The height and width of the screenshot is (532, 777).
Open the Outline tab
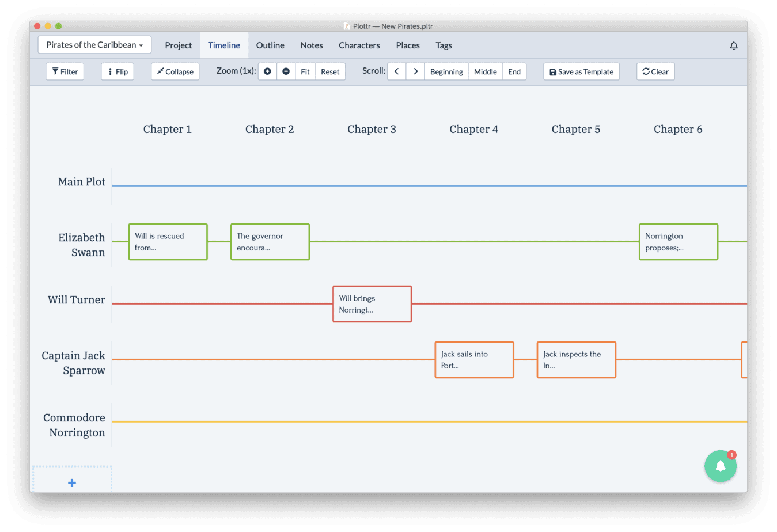[270, 45]
